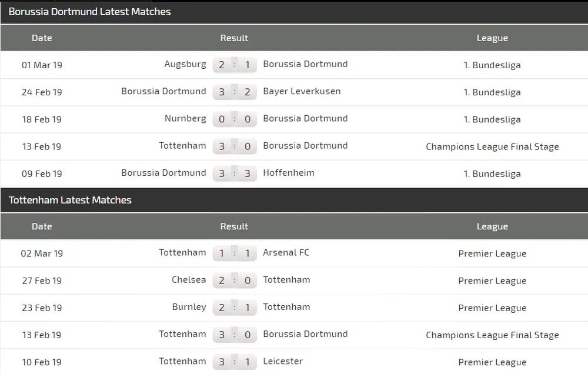
Task: Open the Bayer Leverkusen team page
Action: pos(303,91)
